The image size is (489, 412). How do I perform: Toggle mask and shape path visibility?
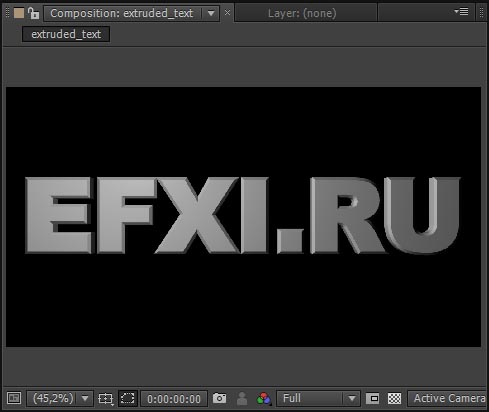128,398
